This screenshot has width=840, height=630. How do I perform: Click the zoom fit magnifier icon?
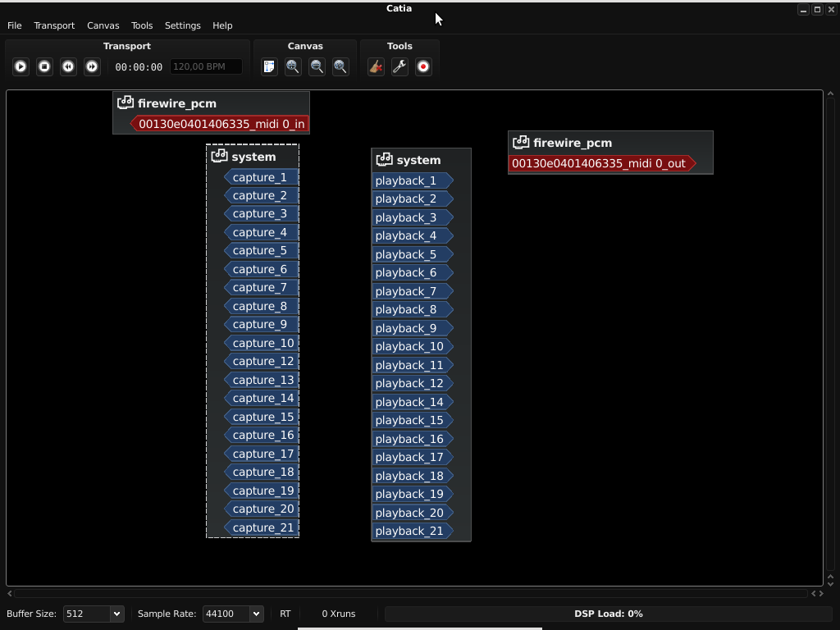340,66
